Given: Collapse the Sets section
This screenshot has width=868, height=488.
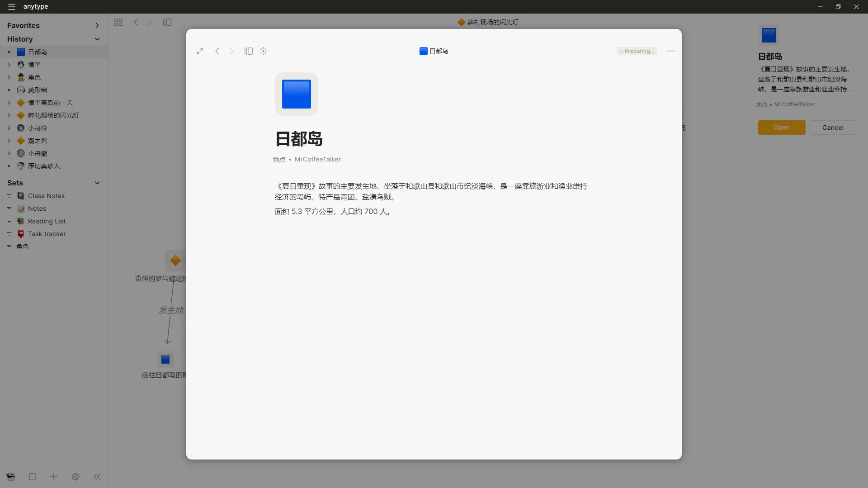Looking at the screenshot, I should pos(97,183).
